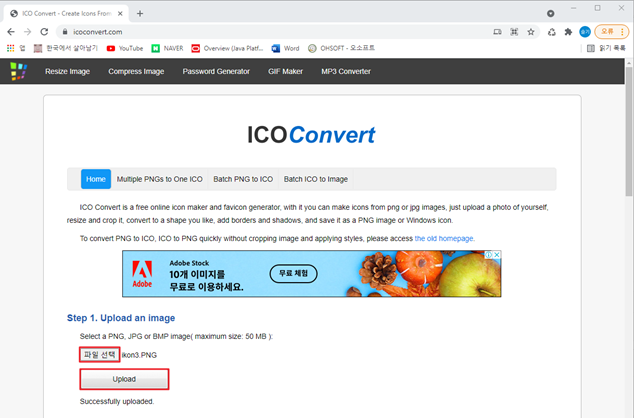The image size is (634, 418).
Task: Switch to Batch ICO to Image tab
Action: pos(316,179)
